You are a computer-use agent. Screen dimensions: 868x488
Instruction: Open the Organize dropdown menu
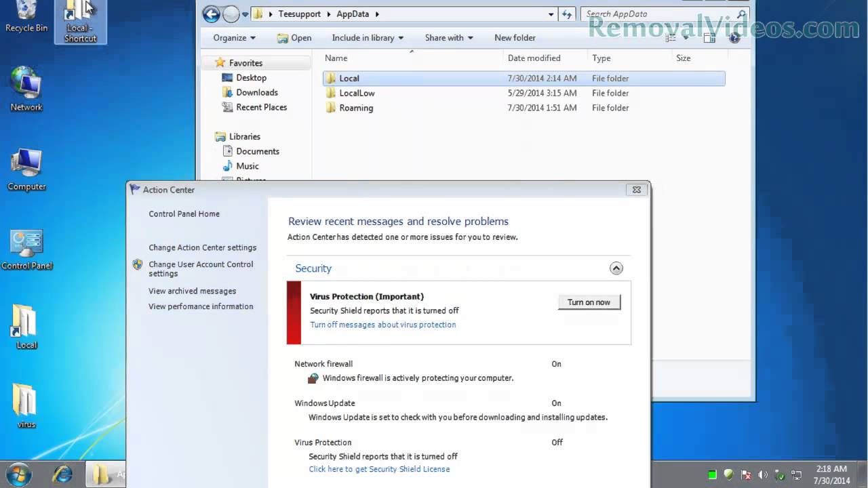[x=235, y=38]
